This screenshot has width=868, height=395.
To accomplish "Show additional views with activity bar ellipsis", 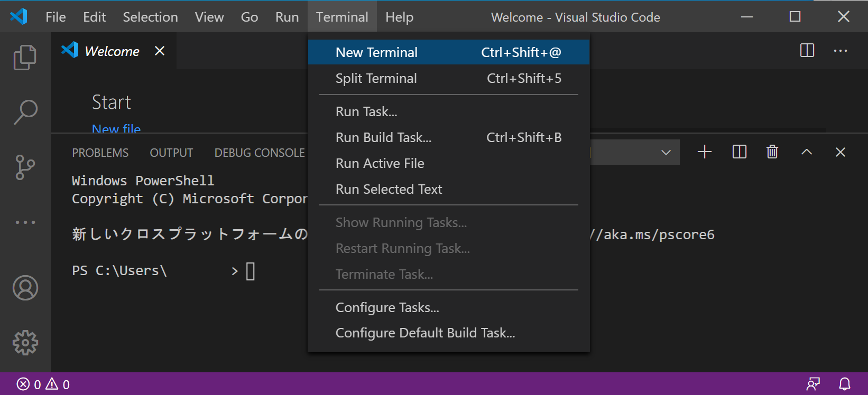I will (x=25, y=222).
